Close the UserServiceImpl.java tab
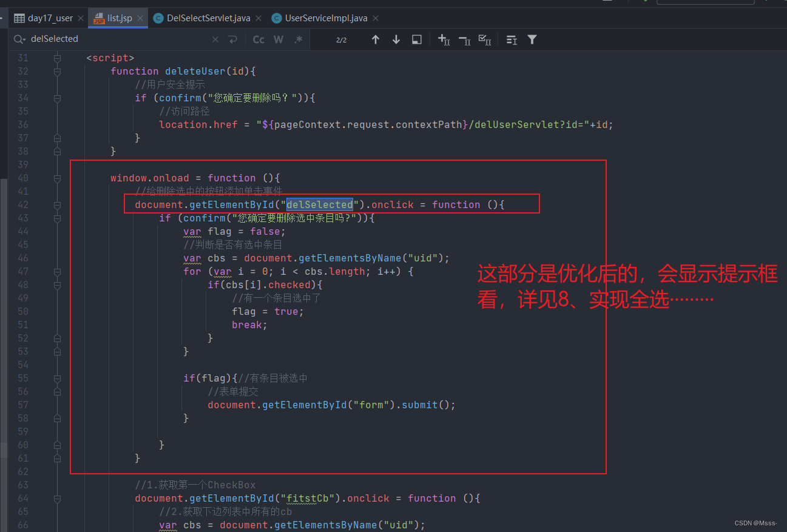 [x=376, y=18]
